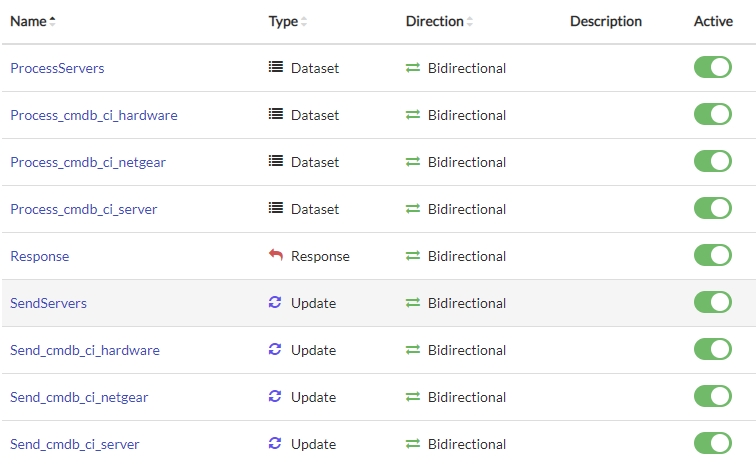Click the Active column header
Viewport: 756px width, 474px height.
point(713,21)
